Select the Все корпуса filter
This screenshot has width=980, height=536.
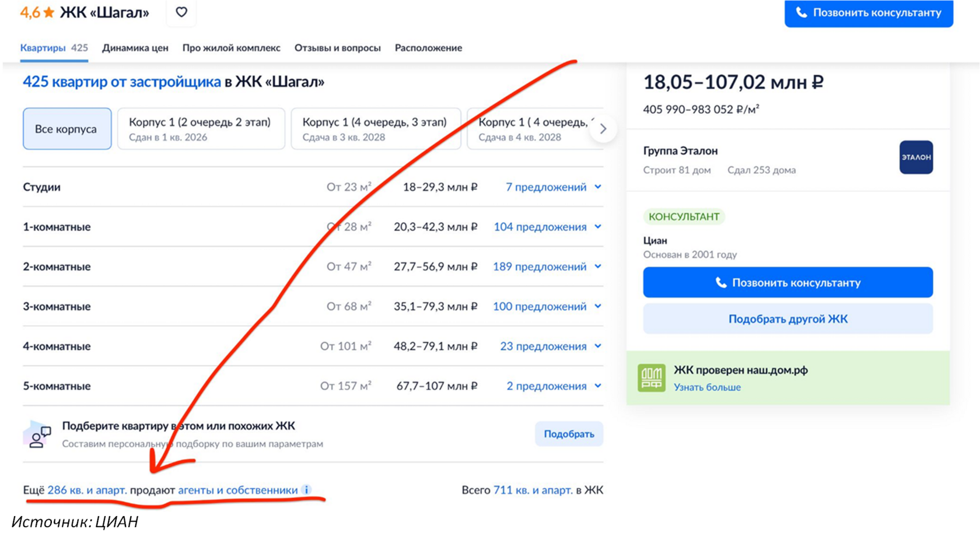click(x=67, y=129)
